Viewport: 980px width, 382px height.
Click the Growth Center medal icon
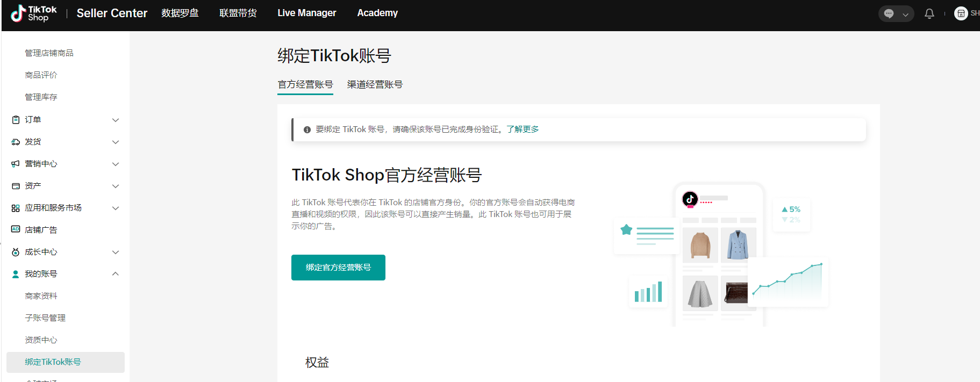pos(16,252)
